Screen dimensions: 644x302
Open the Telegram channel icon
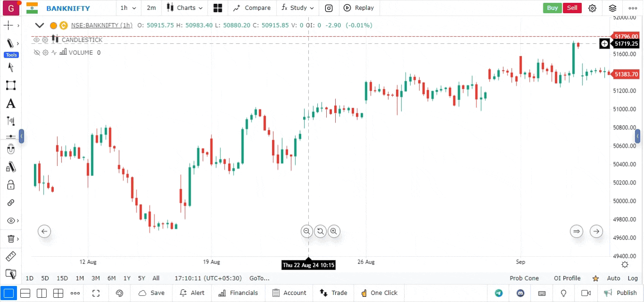(499, 293)
